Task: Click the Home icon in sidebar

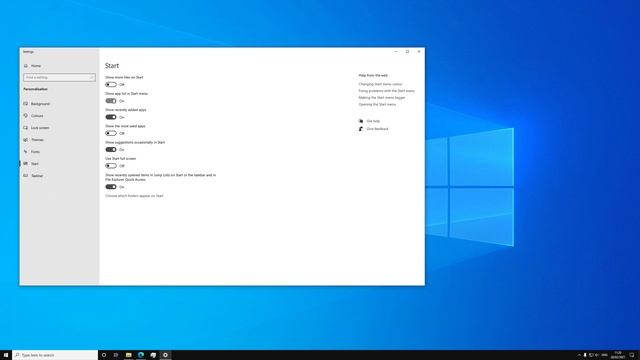Action: click(x=26, y=66)
